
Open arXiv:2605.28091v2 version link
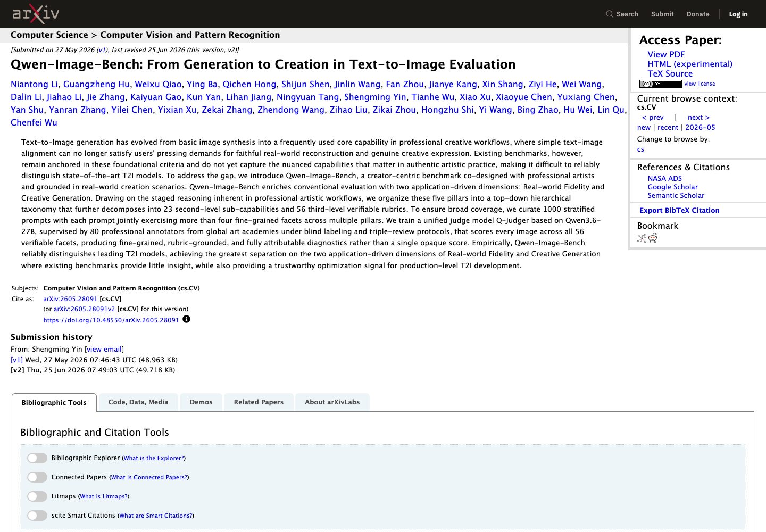click(x=84, y=309)
